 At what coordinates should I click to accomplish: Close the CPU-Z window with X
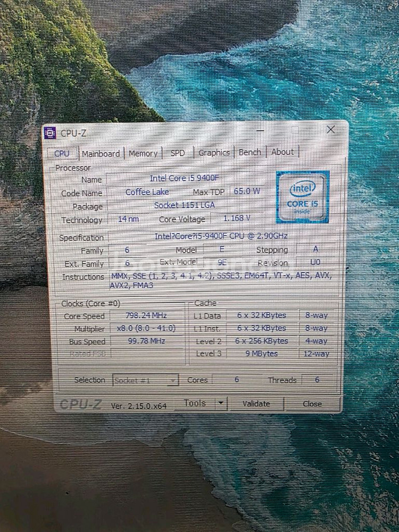(x=331, y=129)
